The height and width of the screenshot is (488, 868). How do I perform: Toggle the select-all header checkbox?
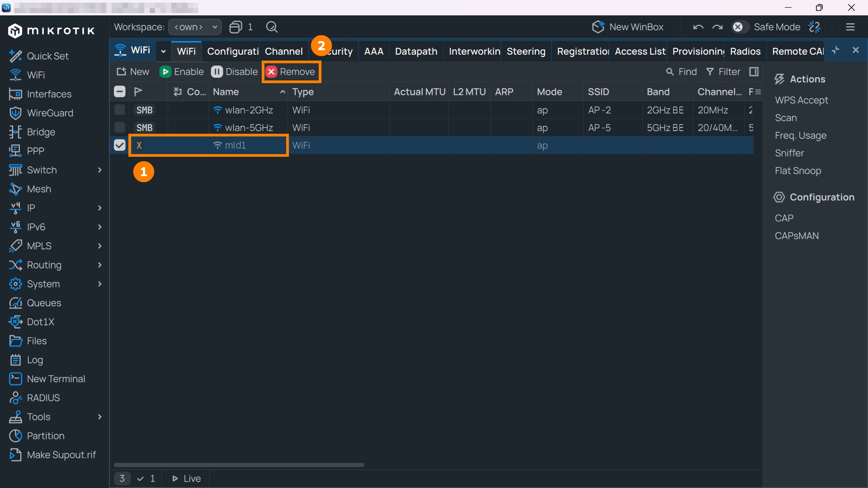pyautogui.click(x=120, y=92)
